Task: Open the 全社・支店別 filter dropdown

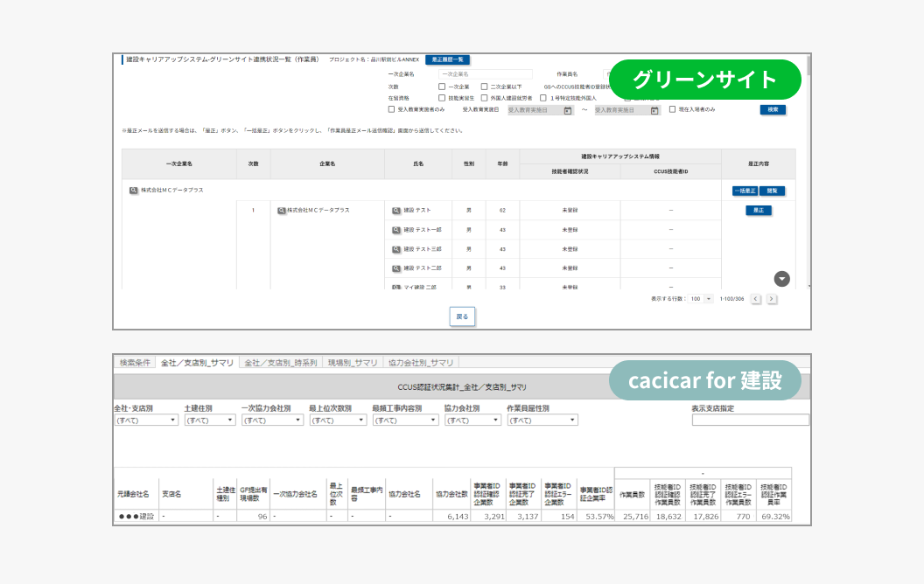Action: tap(146, 421)
